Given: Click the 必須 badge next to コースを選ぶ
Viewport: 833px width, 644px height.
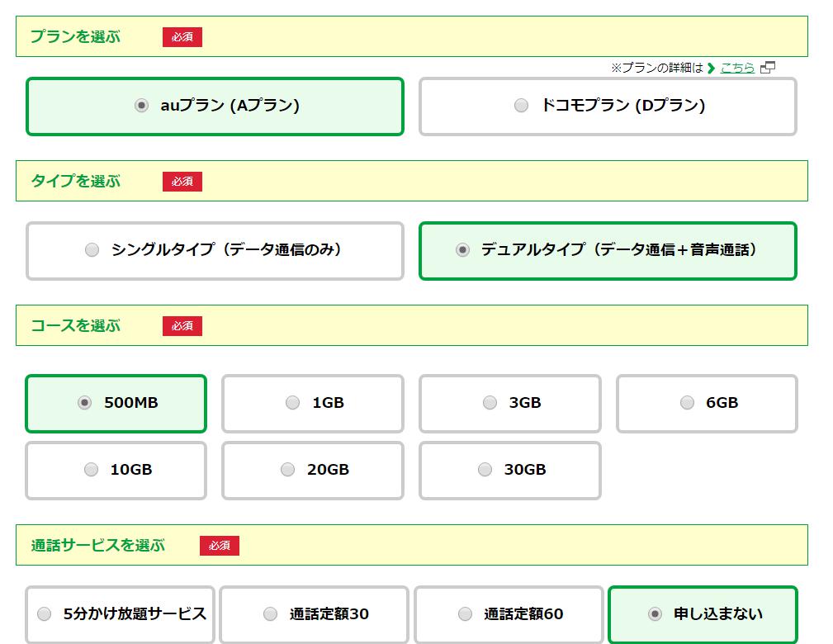Looking at the screenshot, I should point(182,326).
